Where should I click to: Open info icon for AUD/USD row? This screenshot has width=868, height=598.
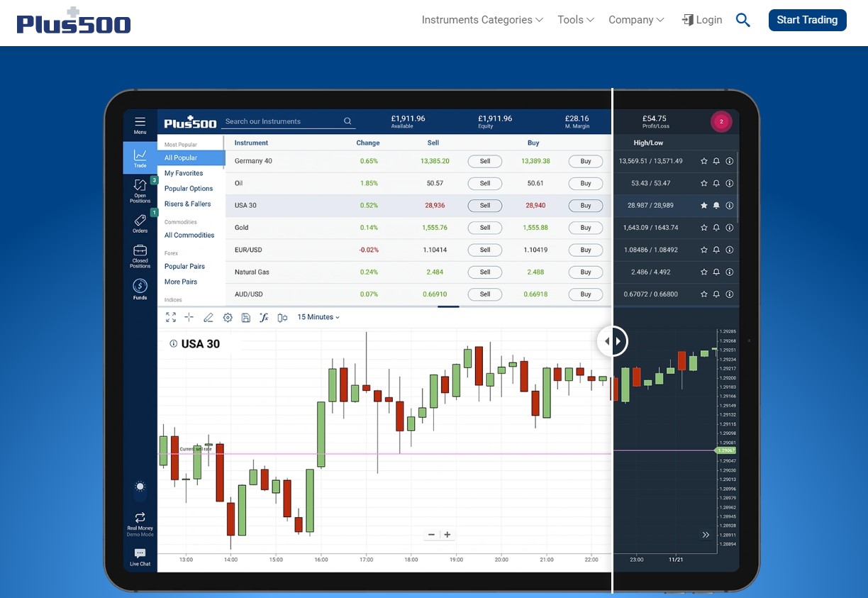click(730, 294)
